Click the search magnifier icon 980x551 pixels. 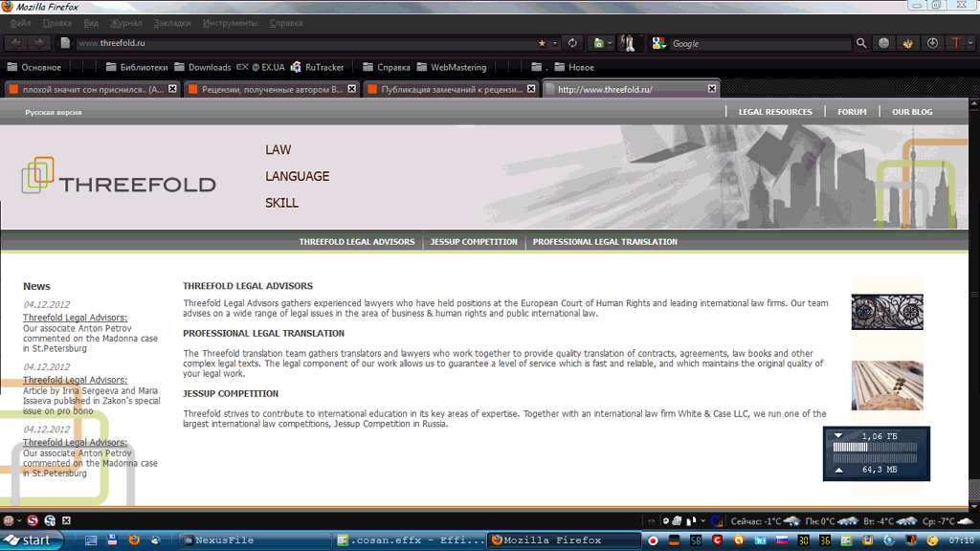click(861, 43)
